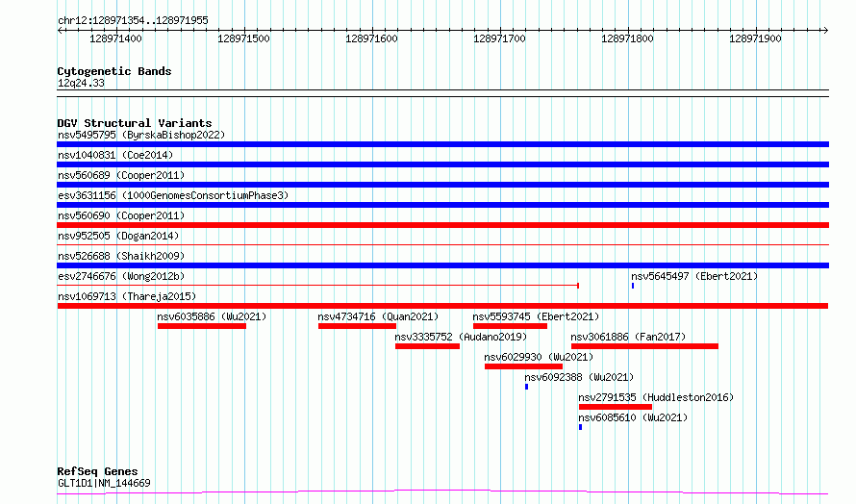Viewport: 856px width, 504px height.
Task: Select small blue mark under nsv6085610
Action: pos(580,427)
